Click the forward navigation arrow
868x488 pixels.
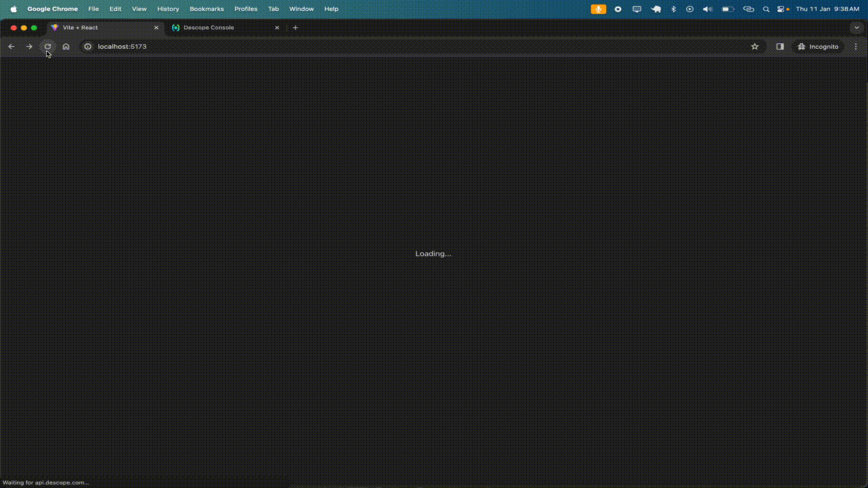click(x=29, y=47)
